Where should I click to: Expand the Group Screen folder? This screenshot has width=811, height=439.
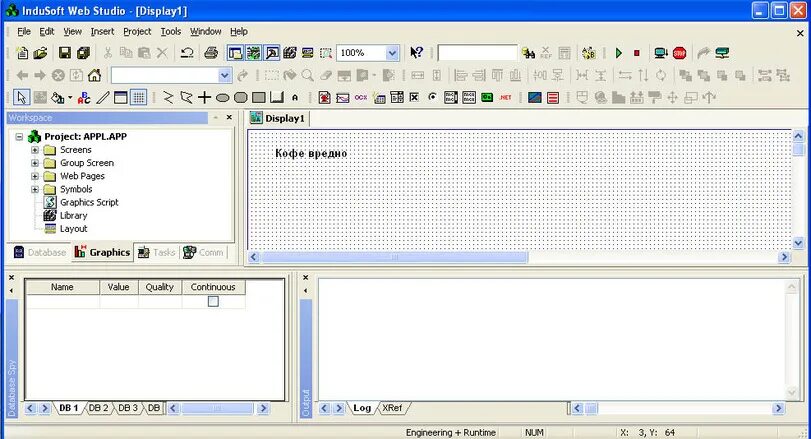tap(35, 163)
